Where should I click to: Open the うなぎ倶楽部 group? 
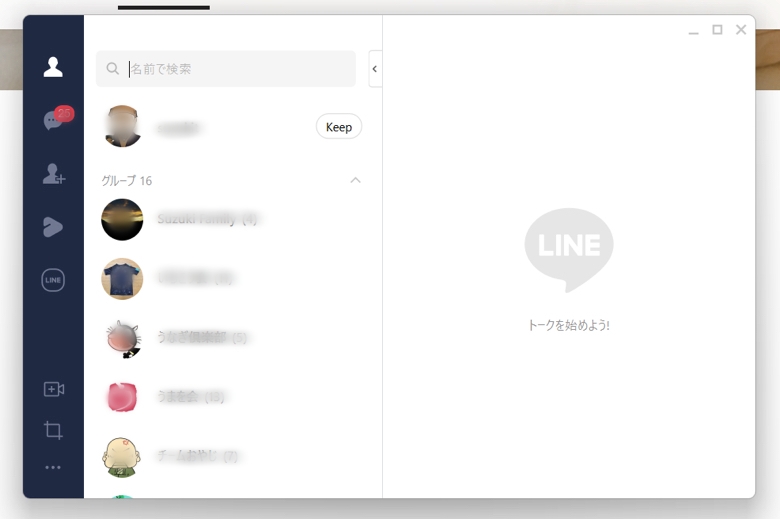pos(233,338)
